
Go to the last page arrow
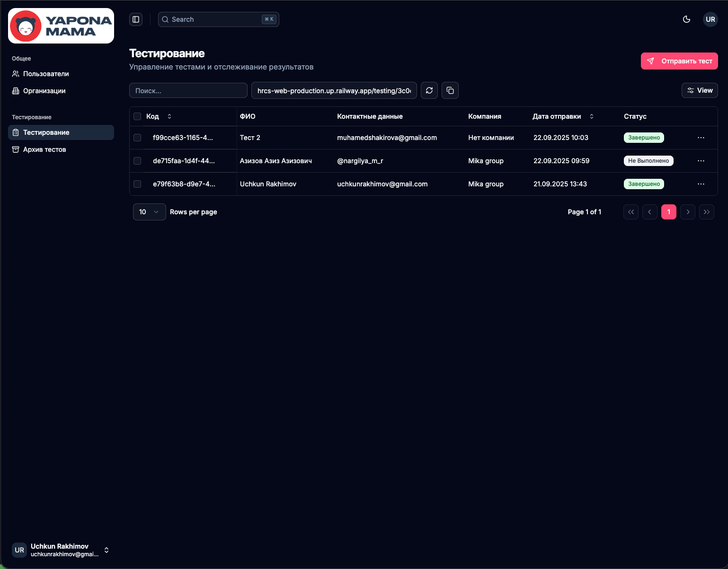(x=706, y=212)
